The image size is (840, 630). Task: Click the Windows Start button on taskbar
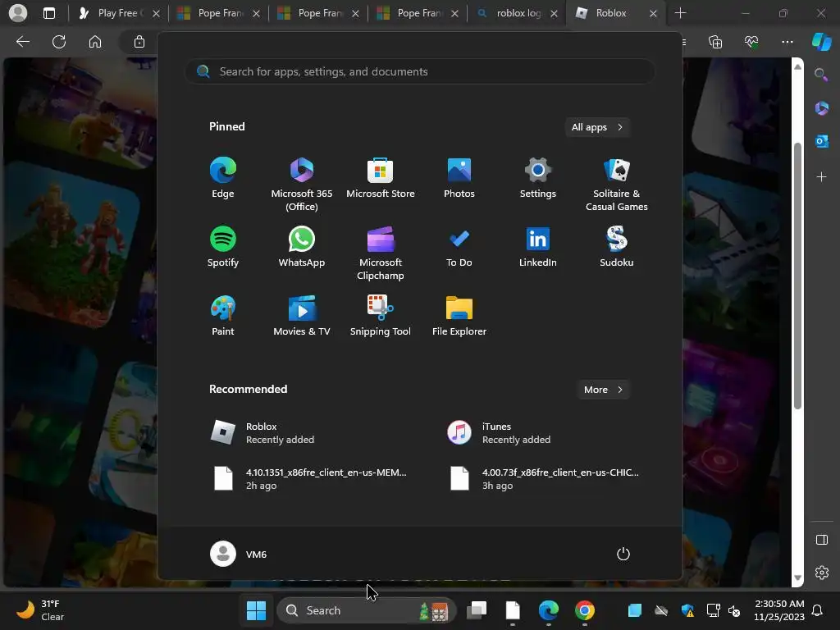point(256,610)
